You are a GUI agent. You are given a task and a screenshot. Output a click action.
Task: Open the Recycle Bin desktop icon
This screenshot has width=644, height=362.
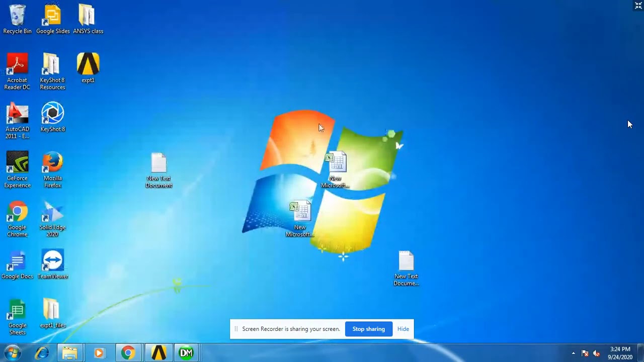[x=17, y=19]
